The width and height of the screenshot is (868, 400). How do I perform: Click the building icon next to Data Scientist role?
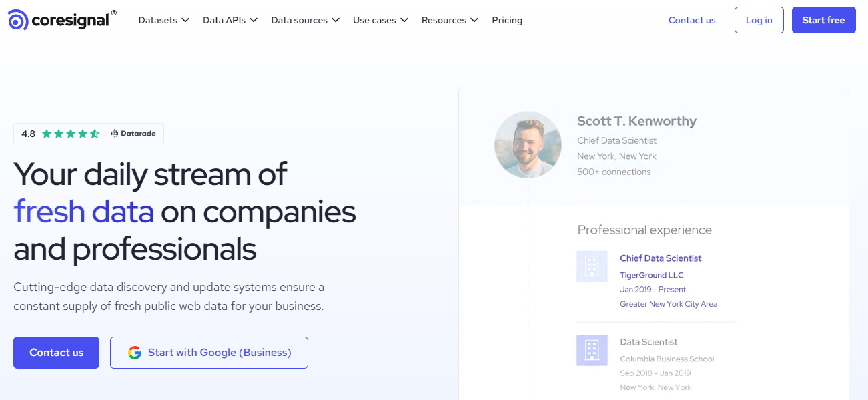[x=592, y=349]
